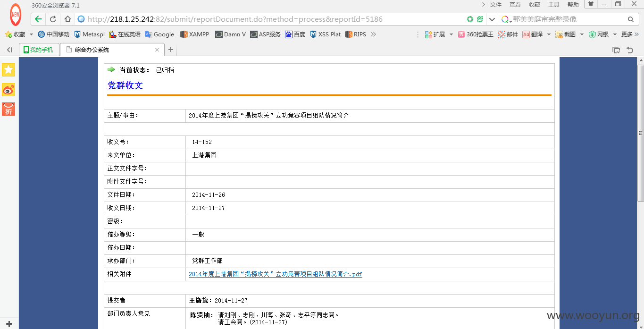Open the 百度 bookmark

[x=295, y=34]
